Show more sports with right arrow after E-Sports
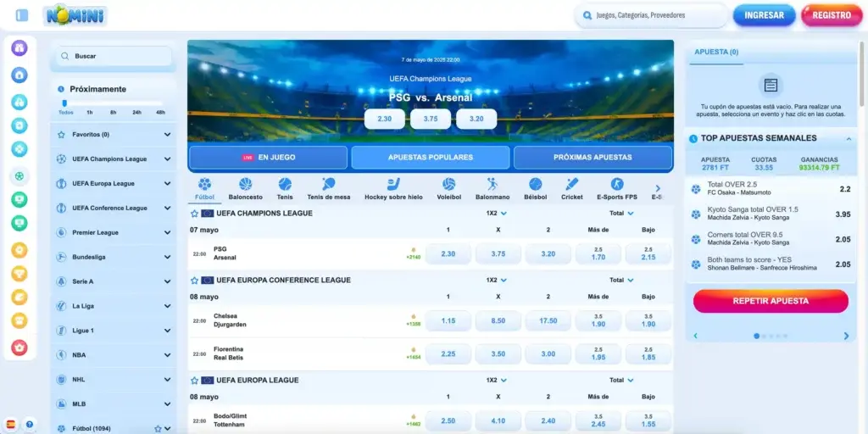The width and height of the screenshot is (868, 434). (x=658, y=188)
